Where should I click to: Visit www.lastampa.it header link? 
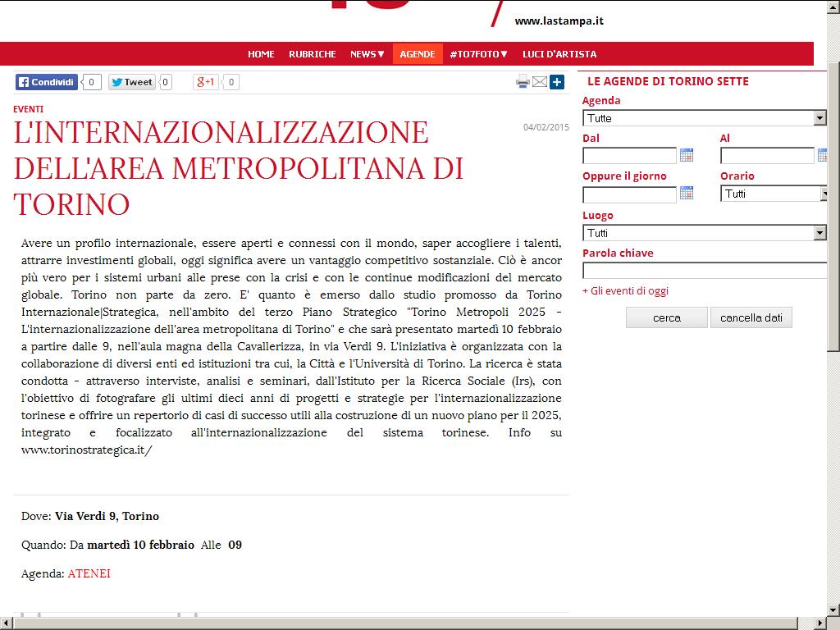(559, 21)
